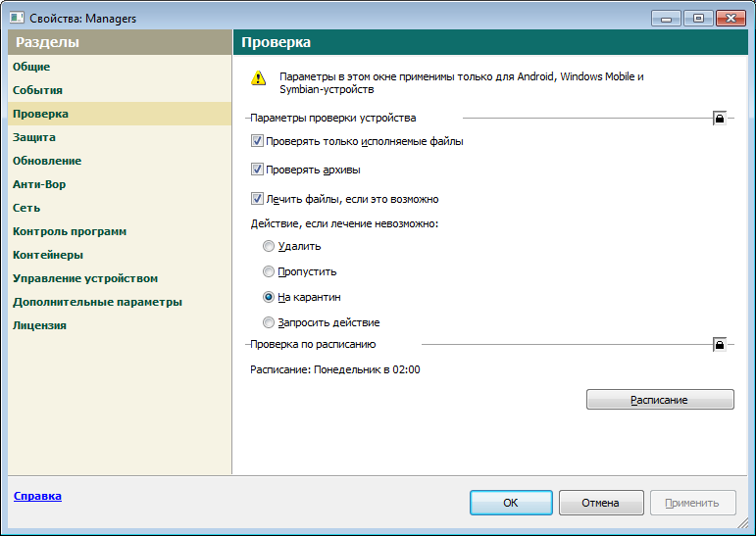Open the Сеть section
Screen dimensions: 756x536
click(x=120, y=208)
